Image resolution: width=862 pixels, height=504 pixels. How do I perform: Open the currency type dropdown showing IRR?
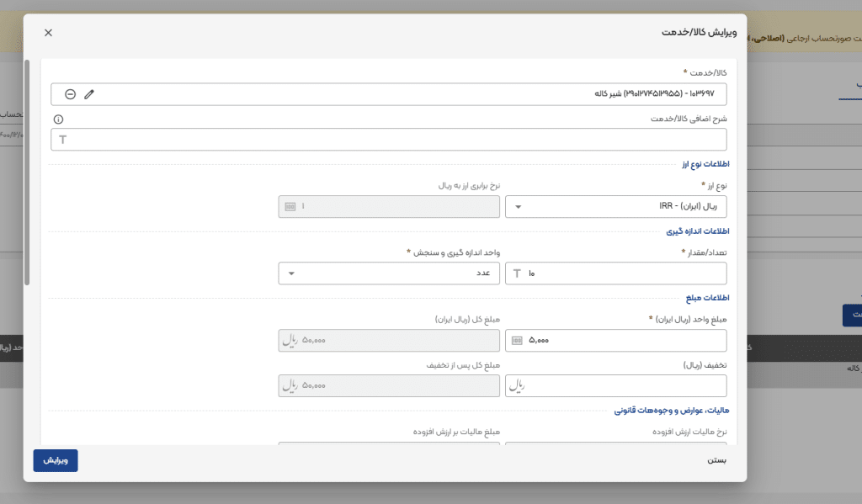tap(615, 206)
